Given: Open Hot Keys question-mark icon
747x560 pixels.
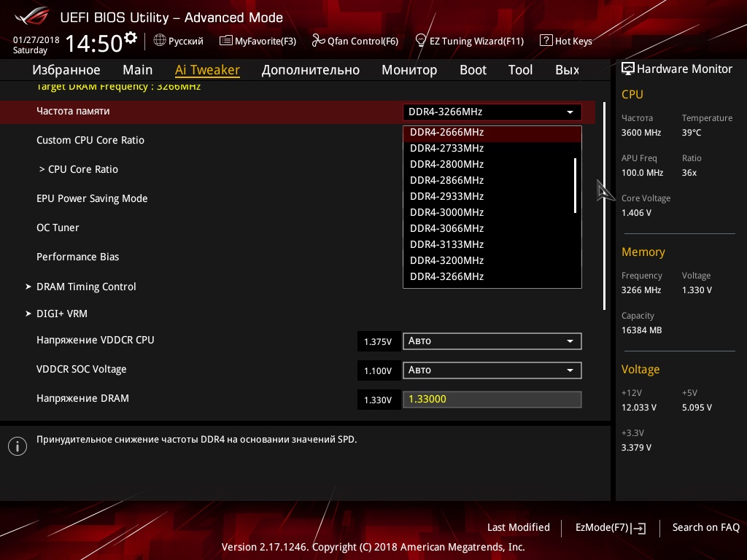Looking at the screenshot, I should coord(546,41).
